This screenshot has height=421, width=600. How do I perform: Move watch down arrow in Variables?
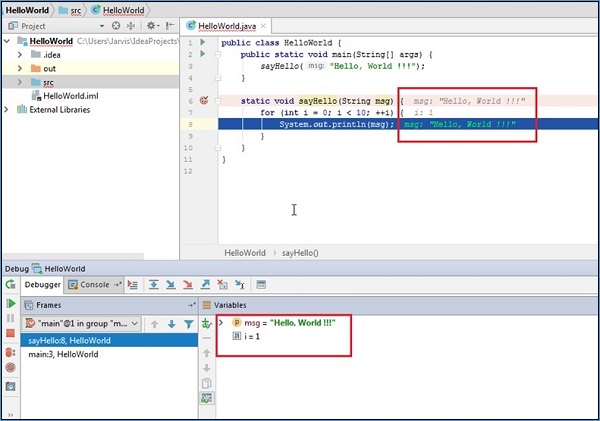click(207, 368)
